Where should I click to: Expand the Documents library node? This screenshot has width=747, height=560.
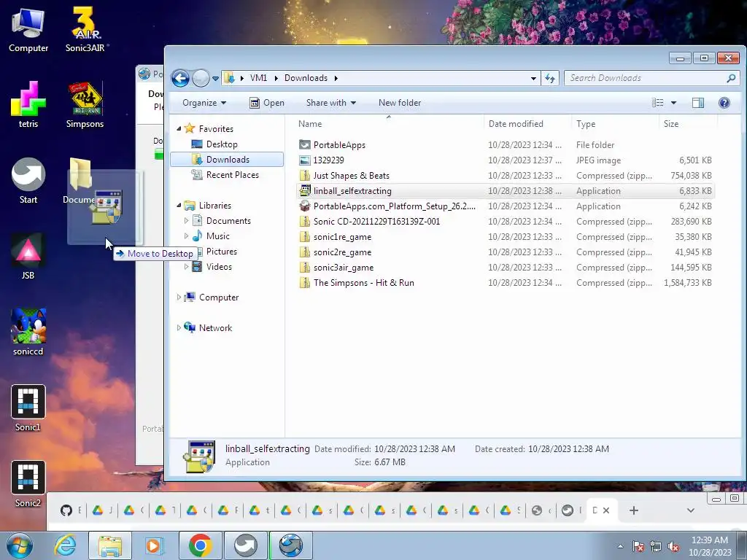click(x=186, y=220)
